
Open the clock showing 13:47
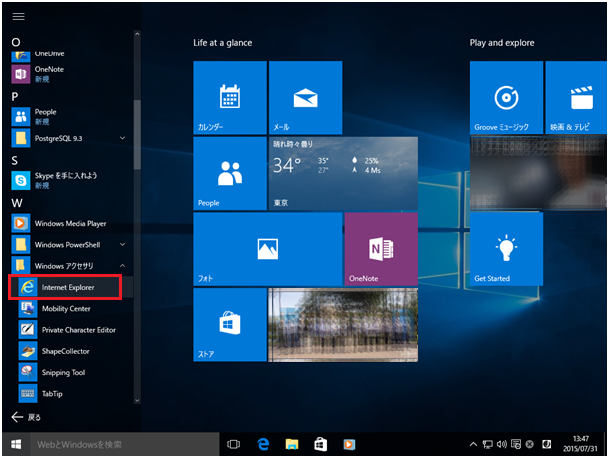click(x=580, y=444)
